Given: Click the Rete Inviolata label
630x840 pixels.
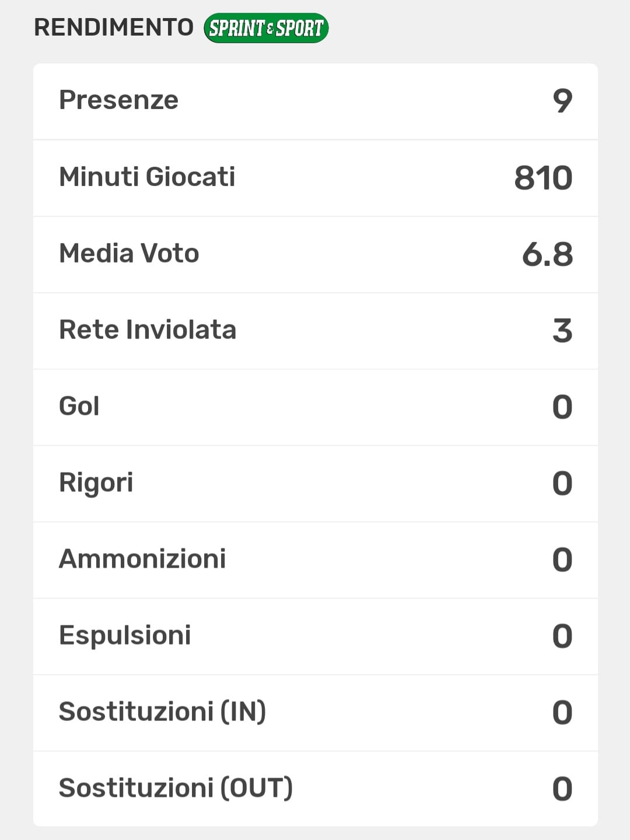Looking at the screenshot, I should 148,330.
